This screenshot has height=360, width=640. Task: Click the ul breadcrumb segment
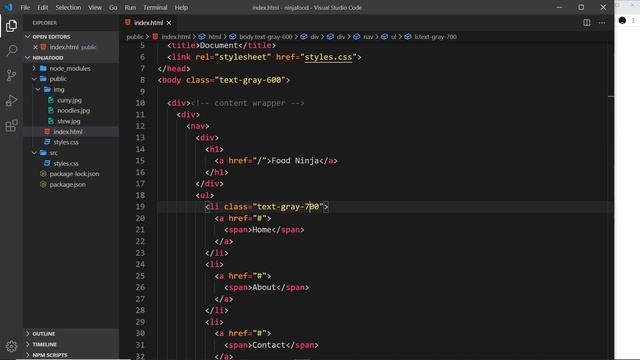pyautogui.click(x=393, y=37)
